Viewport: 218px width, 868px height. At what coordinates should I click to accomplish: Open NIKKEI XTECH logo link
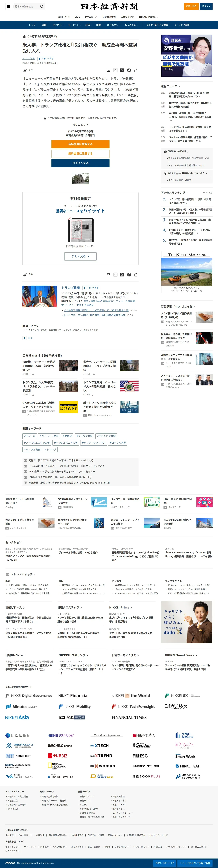click(x=99, y=746)
